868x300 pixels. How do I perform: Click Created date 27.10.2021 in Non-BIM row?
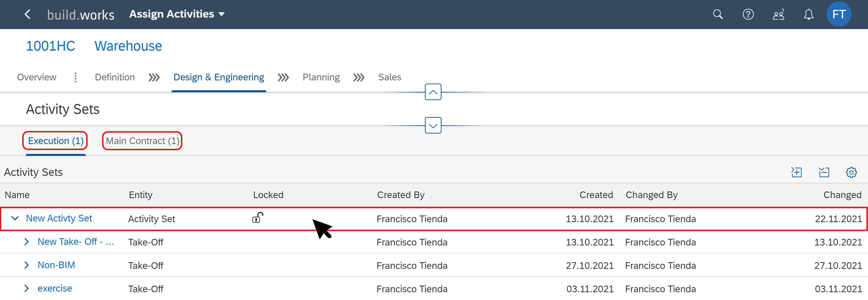pos(590,266)
